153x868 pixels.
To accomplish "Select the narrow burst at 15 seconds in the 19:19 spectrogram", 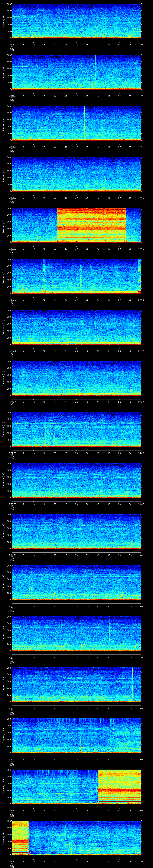I will [44, 275].
